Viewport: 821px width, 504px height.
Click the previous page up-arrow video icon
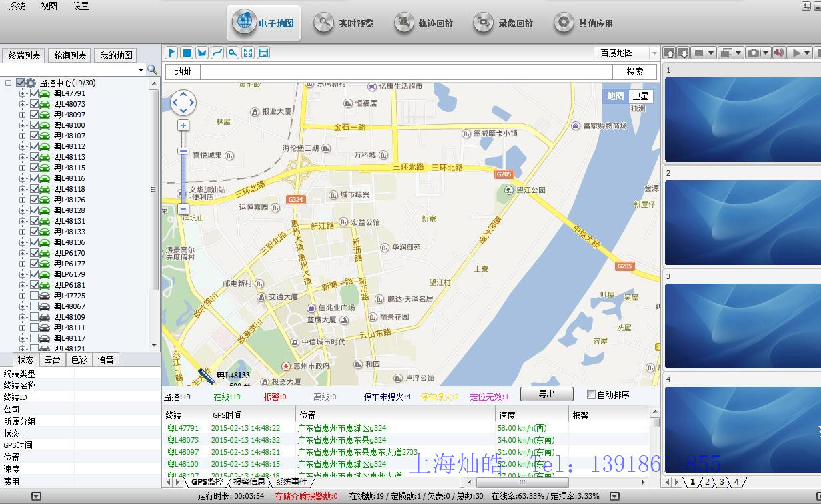(x=669, y=53)
